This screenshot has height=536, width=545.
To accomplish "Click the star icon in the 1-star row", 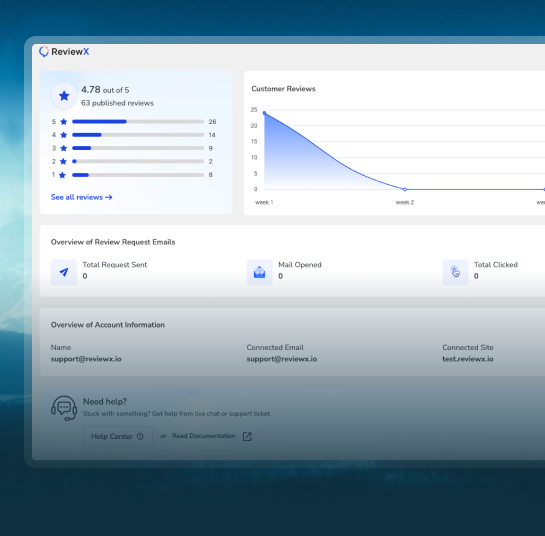I will pos(63,175).
